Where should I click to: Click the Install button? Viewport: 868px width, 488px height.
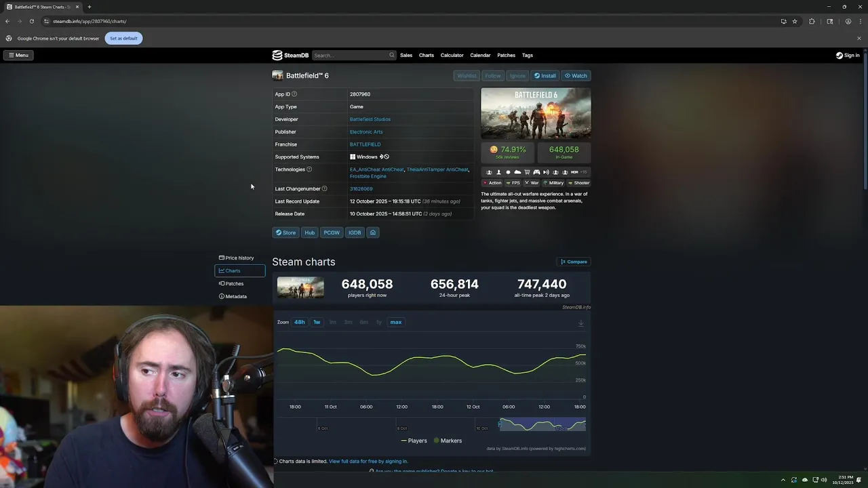click(x=545, y=76)
